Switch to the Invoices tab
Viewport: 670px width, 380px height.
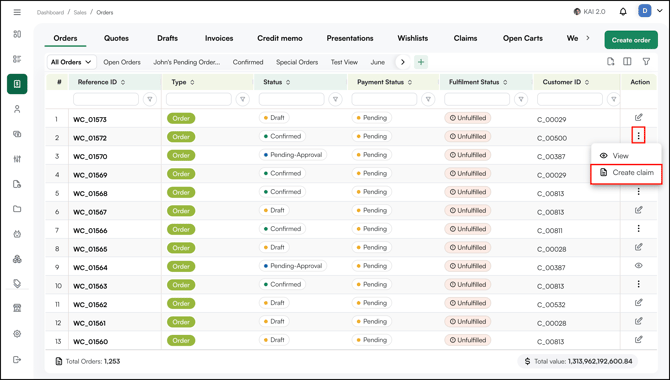pos(219,38)
